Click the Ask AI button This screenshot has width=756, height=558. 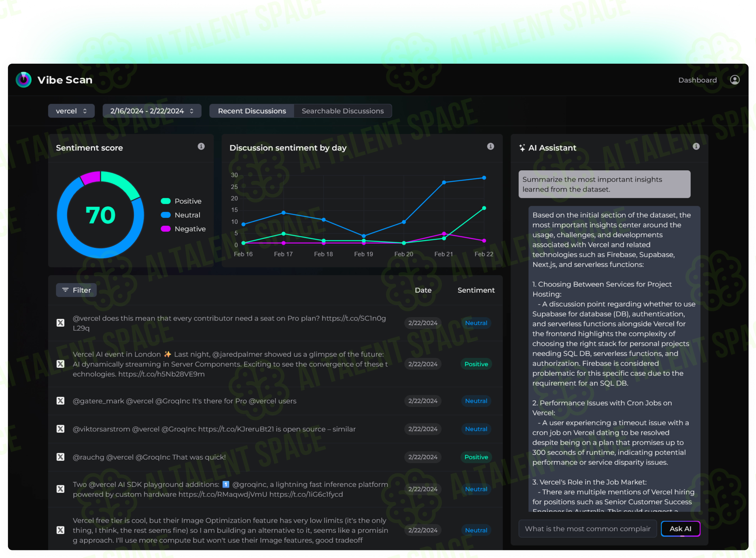[680, 529]
